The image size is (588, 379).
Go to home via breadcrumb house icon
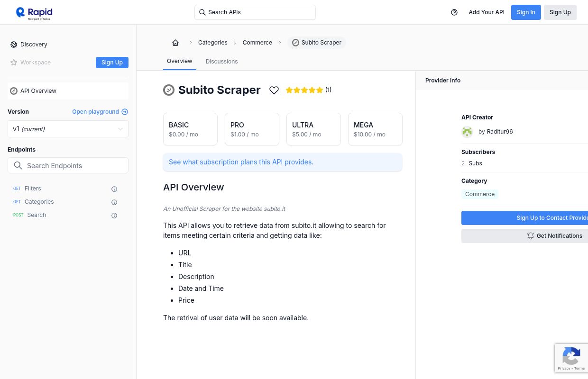tap(175, 43)
